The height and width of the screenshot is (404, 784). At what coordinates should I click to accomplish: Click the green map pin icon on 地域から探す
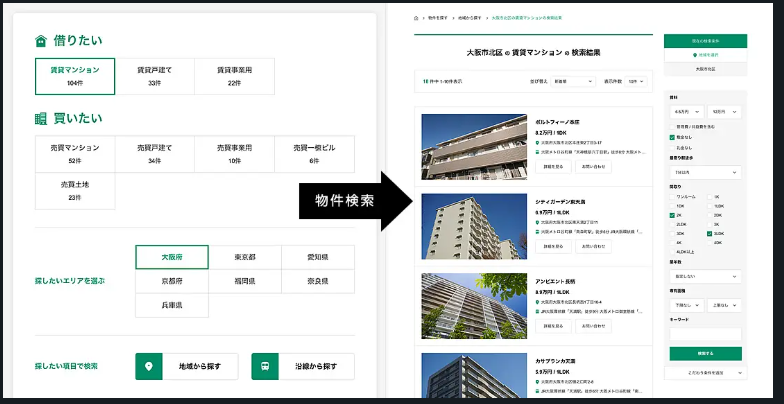[x=148, y=366]
